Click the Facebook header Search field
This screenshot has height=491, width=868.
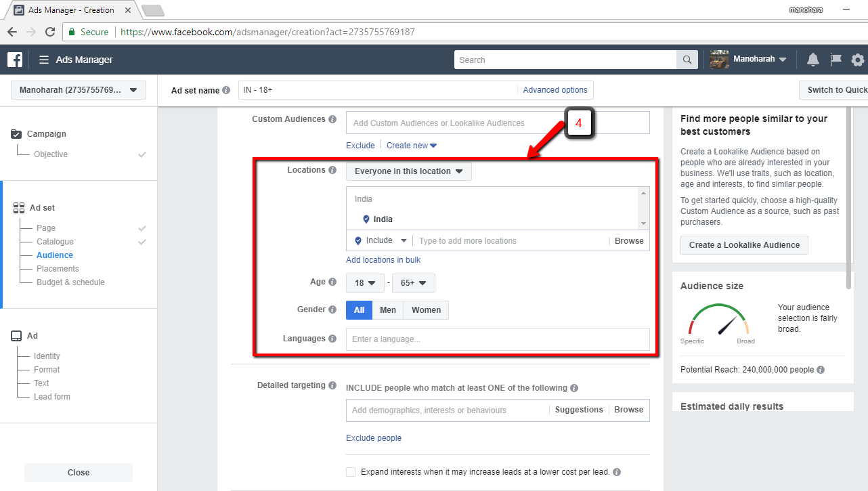[x=565, y=60]
